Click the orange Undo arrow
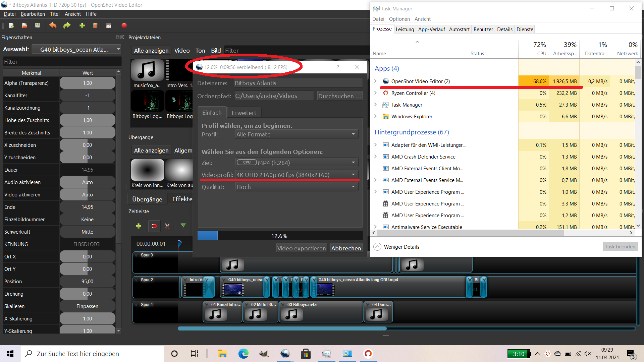This screenshot has height=362, width=644. tap(53, 25)
